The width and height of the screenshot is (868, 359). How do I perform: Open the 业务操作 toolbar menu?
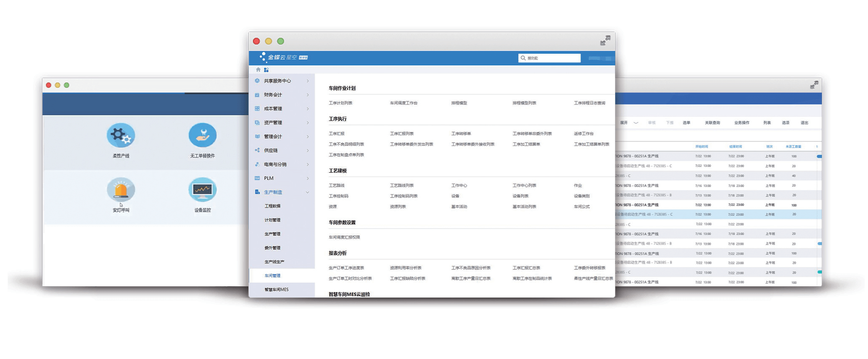click(x=741, y=123)
